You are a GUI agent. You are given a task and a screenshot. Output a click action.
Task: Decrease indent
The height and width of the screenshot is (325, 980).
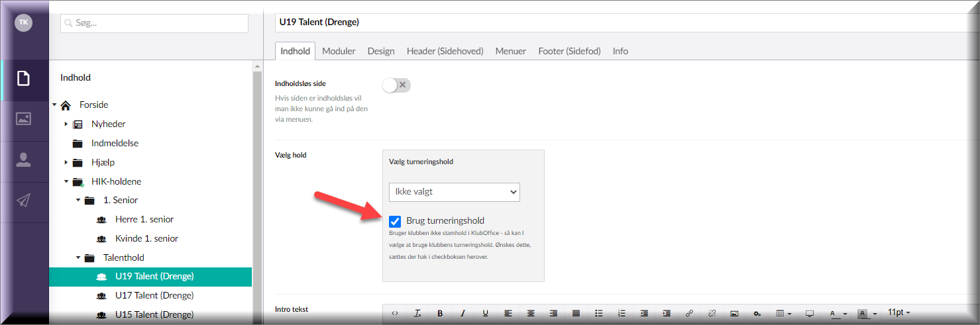point(644,313)
